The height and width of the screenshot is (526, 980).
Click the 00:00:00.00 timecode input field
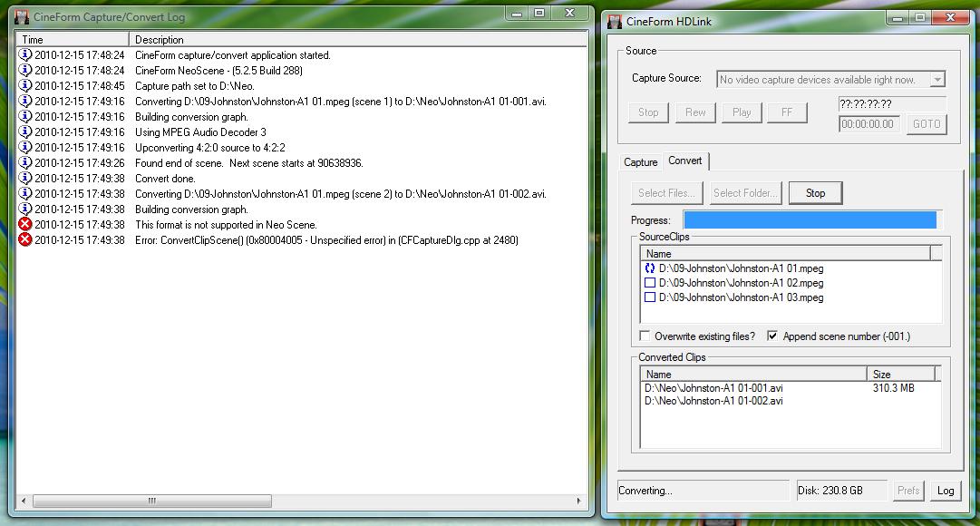coord(869,124)
